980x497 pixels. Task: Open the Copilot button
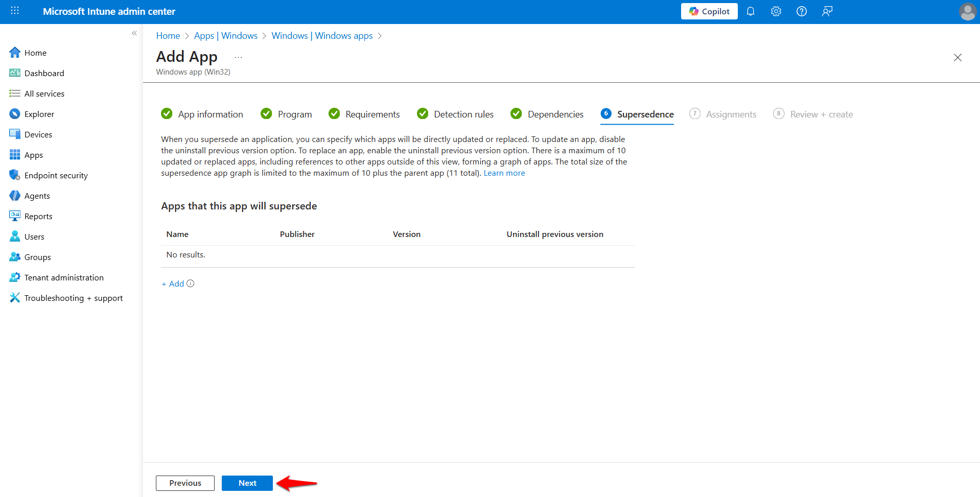(x=709, y=11)
